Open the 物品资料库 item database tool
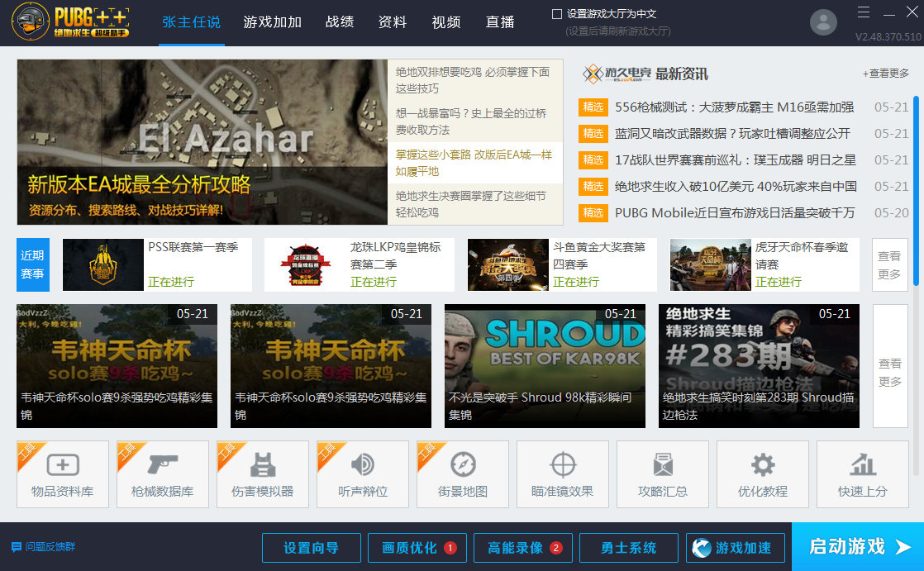 click(x=63, y=474)
